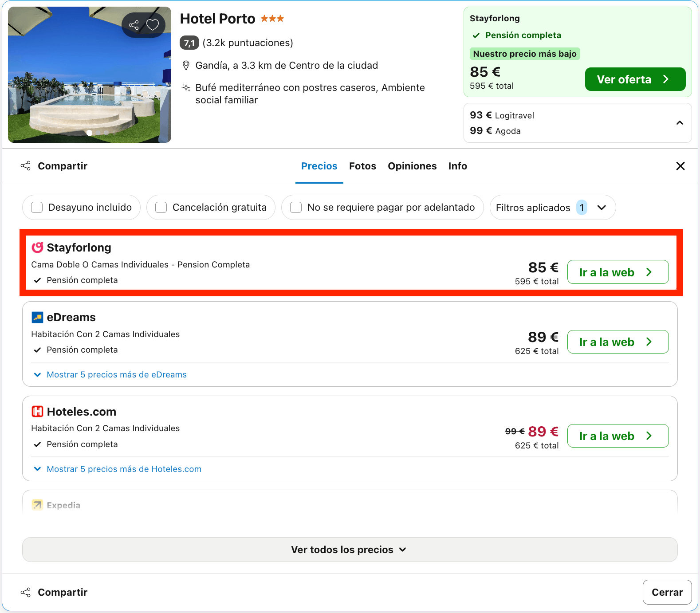Click the sparkle highlights icon
700x613 pixels.
coord(186,87)
